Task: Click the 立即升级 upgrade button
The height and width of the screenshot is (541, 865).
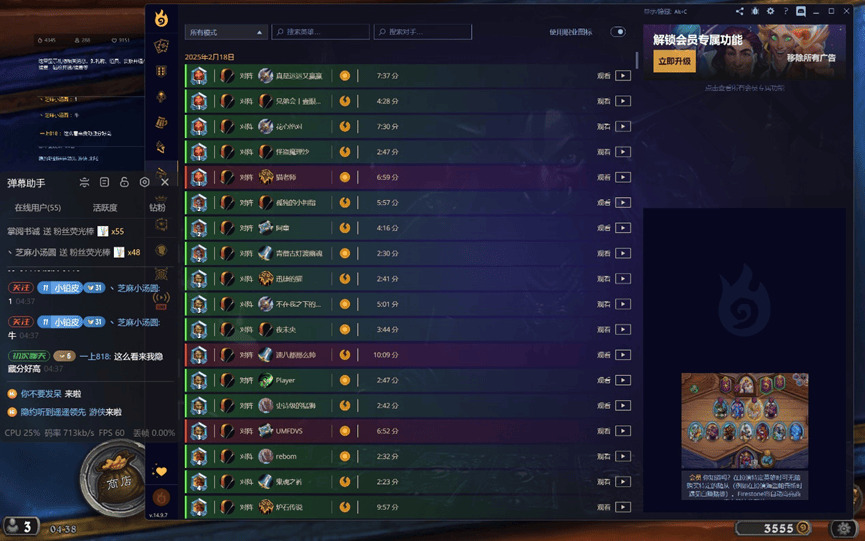Action: click(x=674, y=61)
